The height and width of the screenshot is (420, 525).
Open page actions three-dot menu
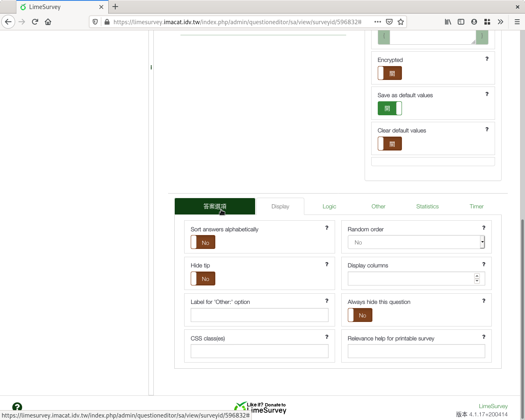[x=378, y=22]
